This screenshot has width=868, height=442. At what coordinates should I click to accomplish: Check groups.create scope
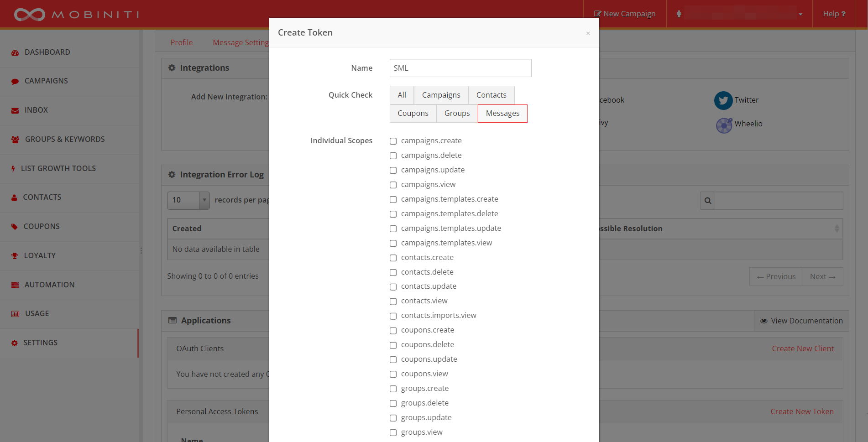(393, 389)
